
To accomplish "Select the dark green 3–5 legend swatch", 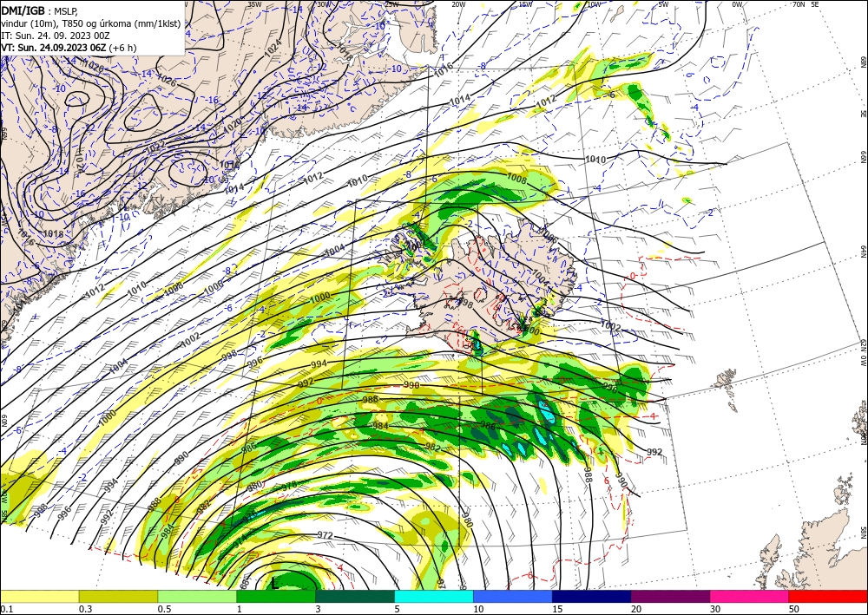I will [355, 596].
